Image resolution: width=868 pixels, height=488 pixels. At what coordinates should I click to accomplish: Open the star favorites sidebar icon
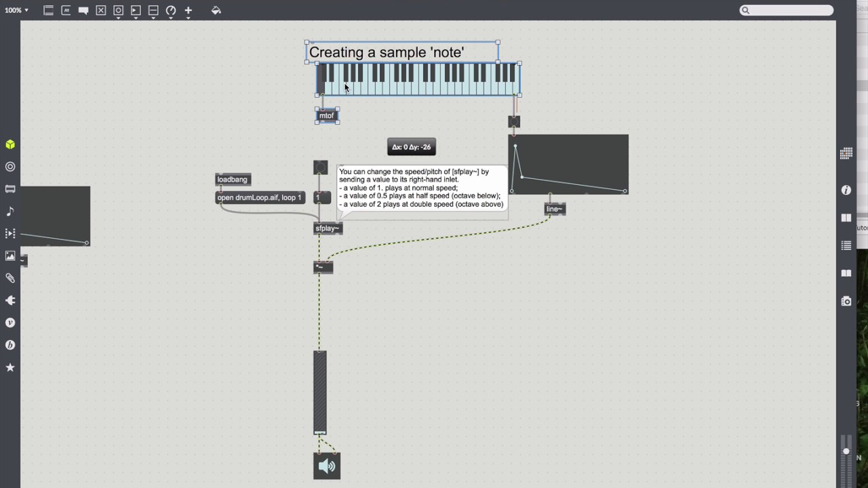pos(10,367)
